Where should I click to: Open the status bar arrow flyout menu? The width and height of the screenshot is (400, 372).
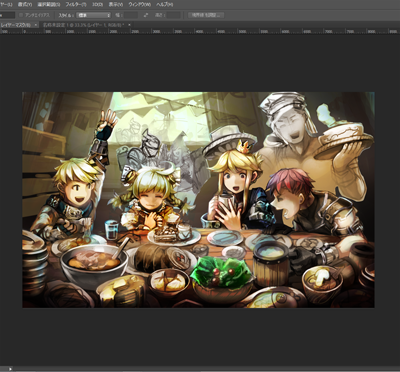(10, 369)
